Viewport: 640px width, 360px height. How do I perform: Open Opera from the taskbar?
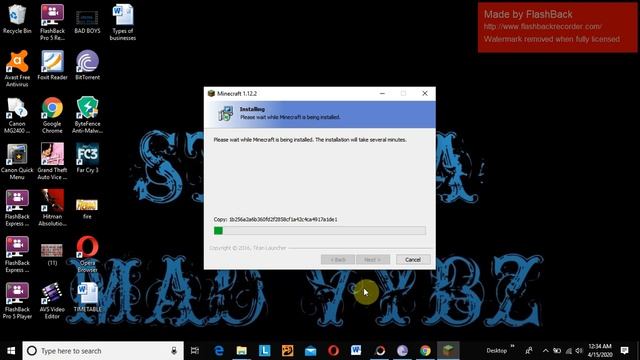coord(333,351)
